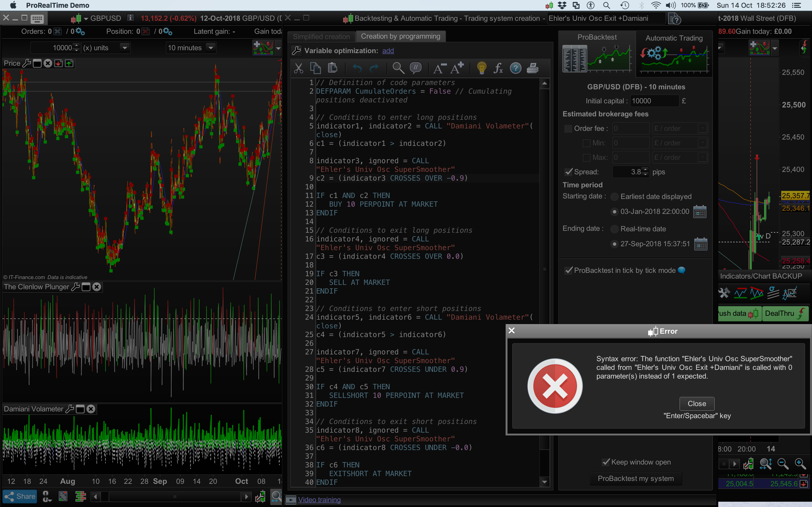Switch to the Simplified creation tab

[321, 36]
